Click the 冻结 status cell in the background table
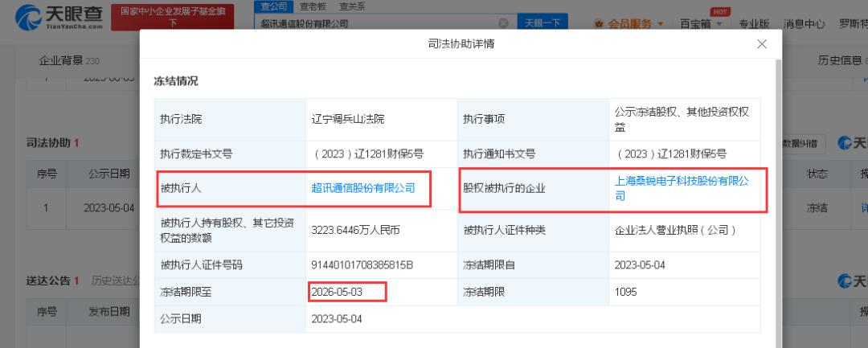Screen dimensions: 868x348 [x=817, y=208]
